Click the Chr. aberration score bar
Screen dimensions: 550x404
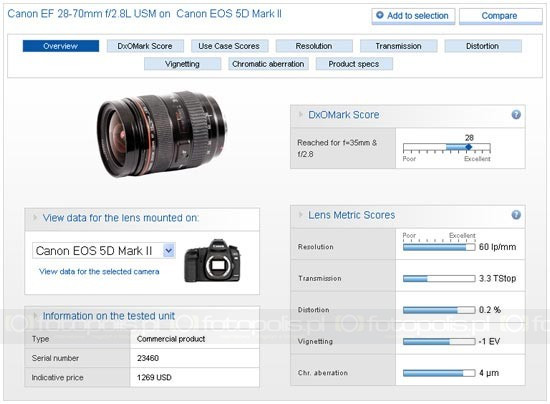[x=439, y=373]
